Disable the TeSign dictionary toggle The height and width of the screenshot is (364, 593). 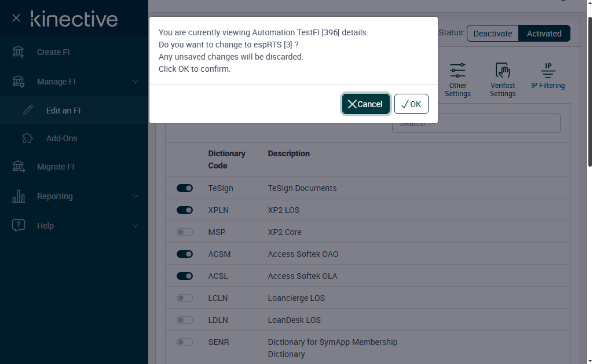point(185,188)
